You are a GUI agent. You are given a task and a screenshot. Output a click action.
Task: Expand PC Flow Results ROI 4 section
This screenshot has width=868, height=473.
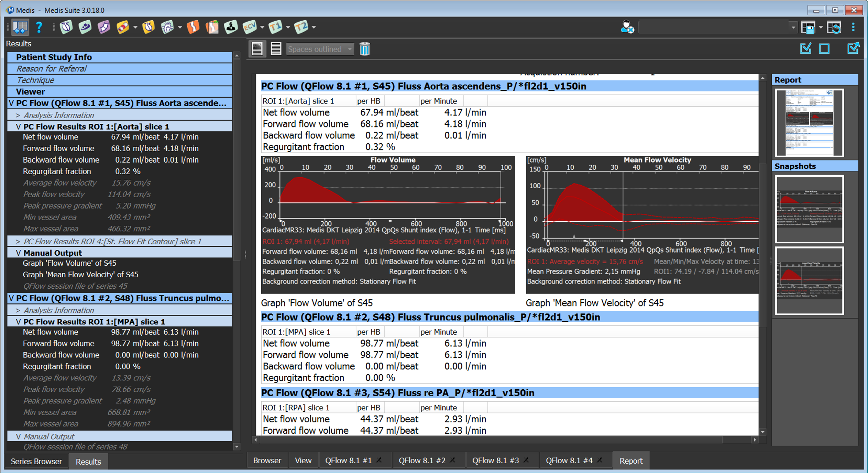point(18,242)
